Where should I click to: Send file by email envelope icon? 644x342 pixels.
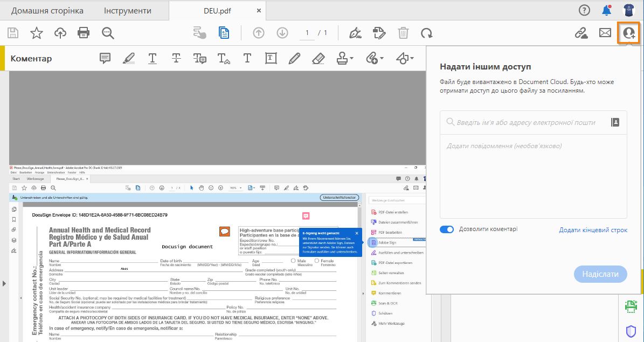[605, 33]
